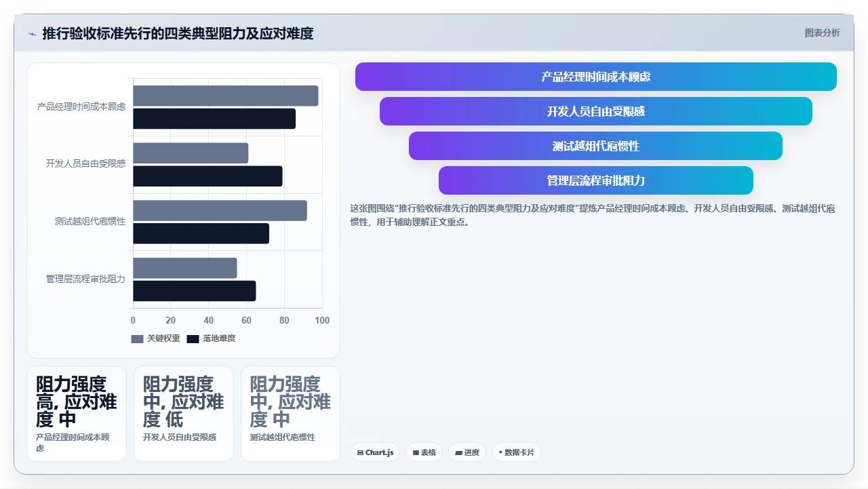The image size is (868, 489).
Task: Click x-axis tick value 20
Action: click(171, 320)
